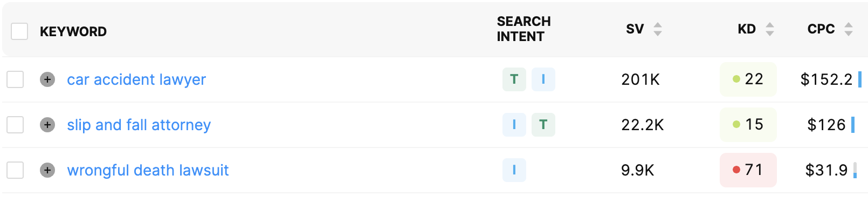The height and width of the screenshot is (202, 868).
Task: Expand the slip and fall attorney plus icon
Action: tap(47, 125)
